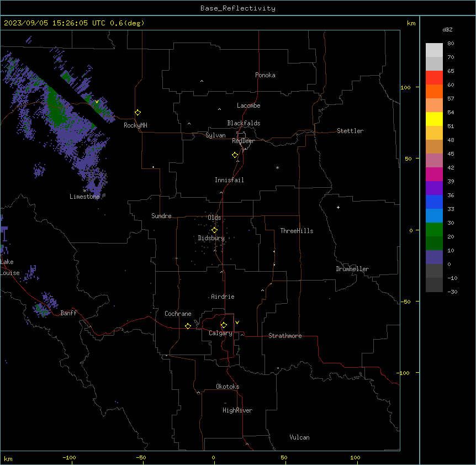Select the light gray 80 dBZ swatch
This screenshot has height=465, width=476.
(x=434, y=50)
